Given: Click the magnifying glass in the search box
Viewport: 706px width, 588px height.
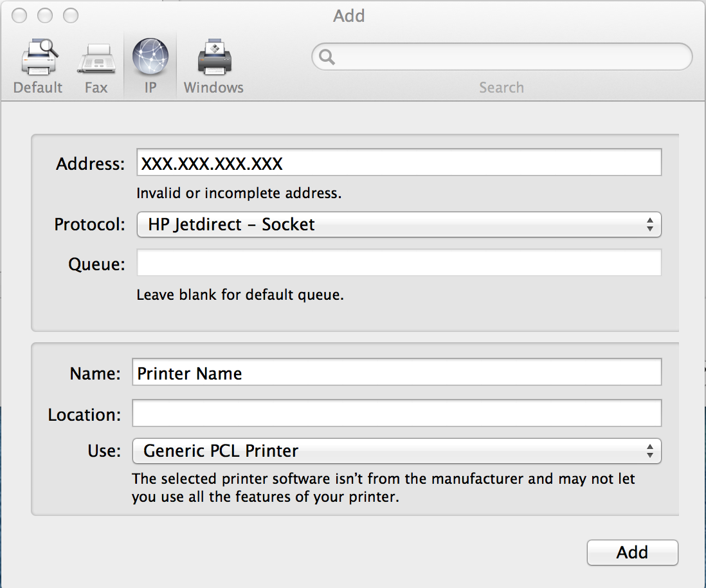Looking at the screenshot, I should pos(327,57).
